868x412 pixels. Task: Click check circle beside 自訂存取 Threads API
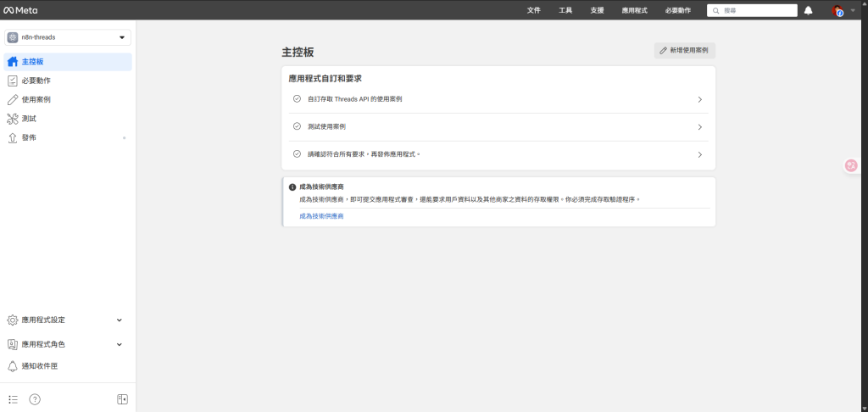coord(297,99)
